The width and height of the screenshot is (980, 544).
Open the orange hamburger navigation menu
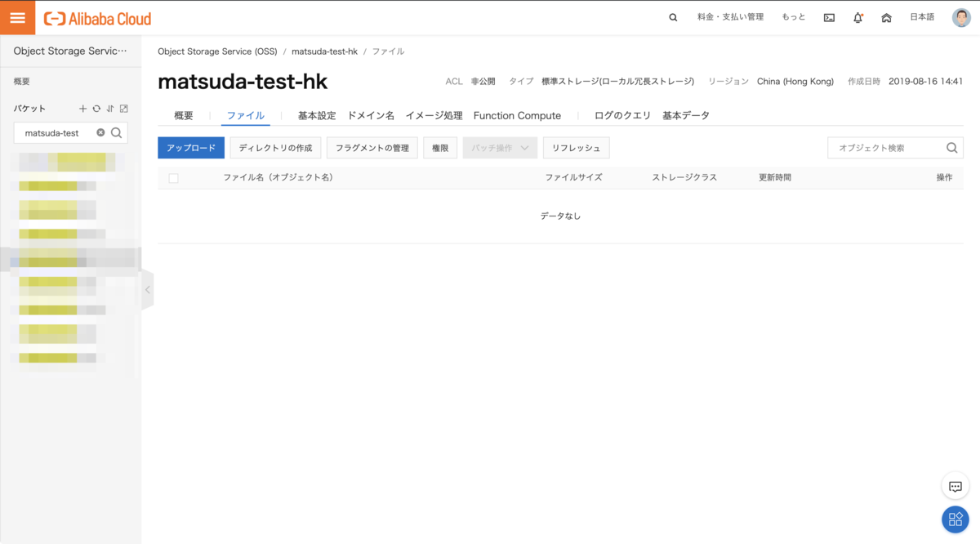tap(17, 18)
